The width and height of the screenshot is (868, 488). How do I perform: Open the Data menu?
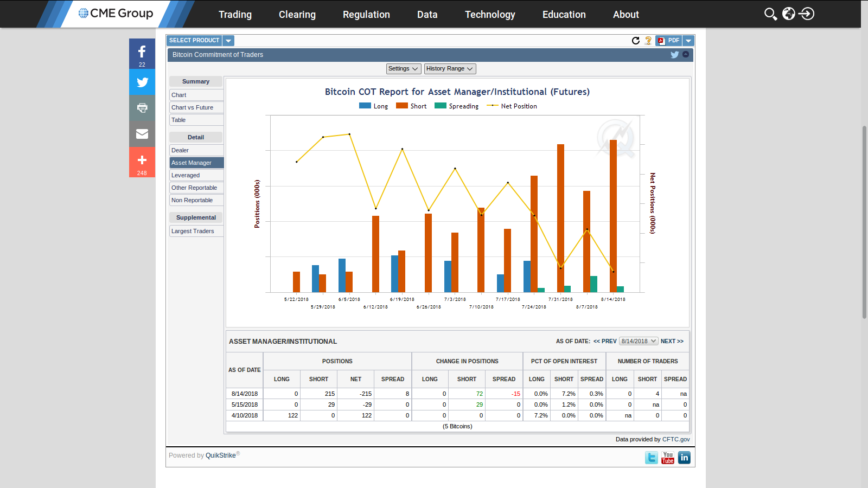pyautogui.click(x=427, y=15)
